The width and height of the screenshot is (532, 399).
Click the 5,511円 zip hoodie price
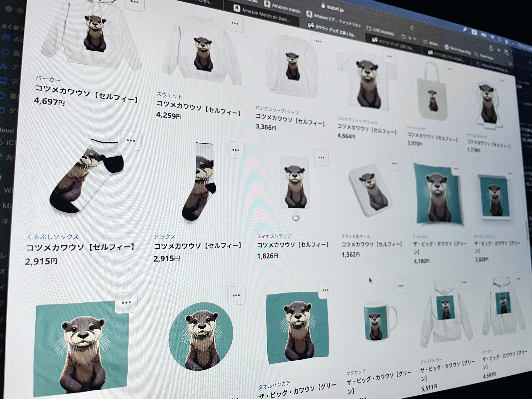[x=429, y=388]
